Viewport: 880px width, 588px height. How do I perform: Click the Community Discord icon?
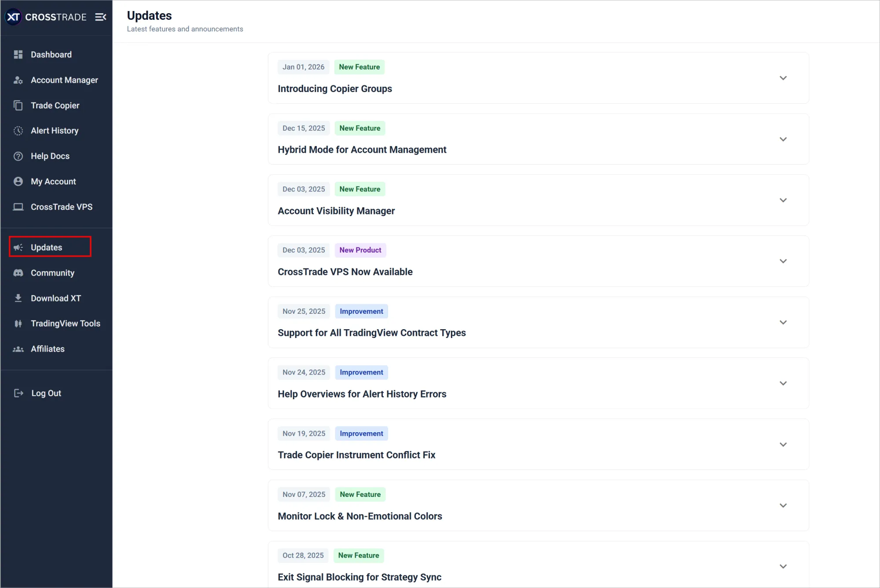coord(18,273)
